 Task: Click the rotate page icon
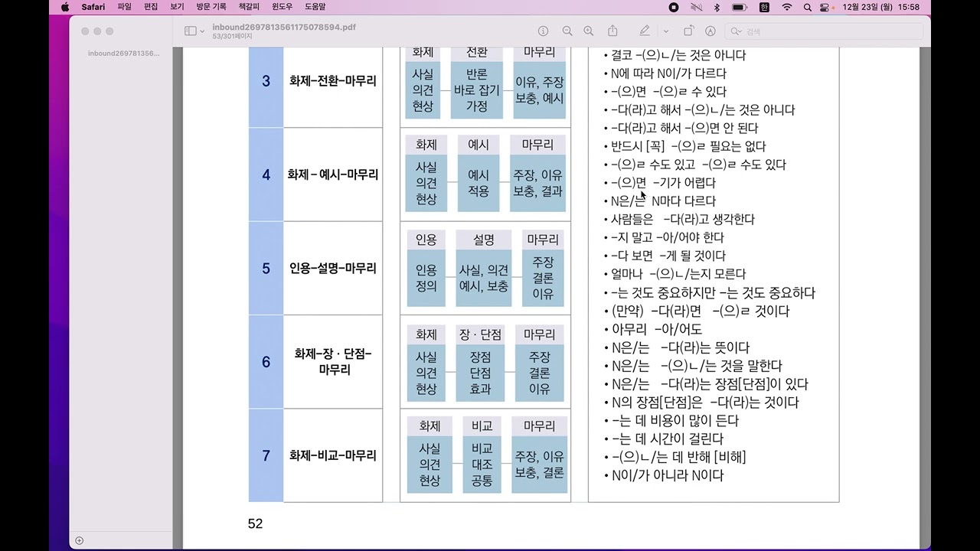coord(688,31)
